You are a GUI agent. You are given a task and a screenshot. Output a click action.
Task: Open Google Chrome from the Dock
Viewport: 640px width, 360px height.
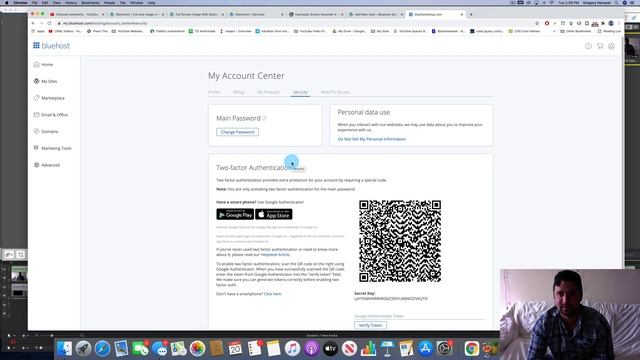click(x=471, y=349)
